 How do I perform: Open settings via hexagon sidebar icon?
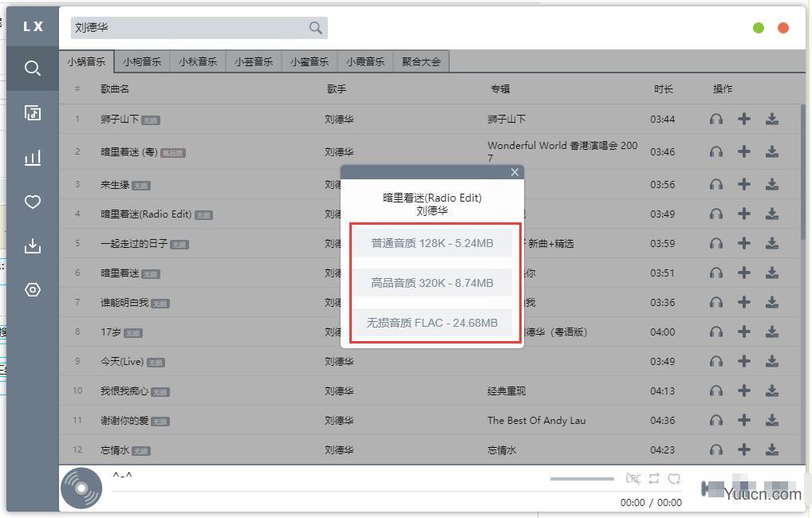(x=33, y=290)
